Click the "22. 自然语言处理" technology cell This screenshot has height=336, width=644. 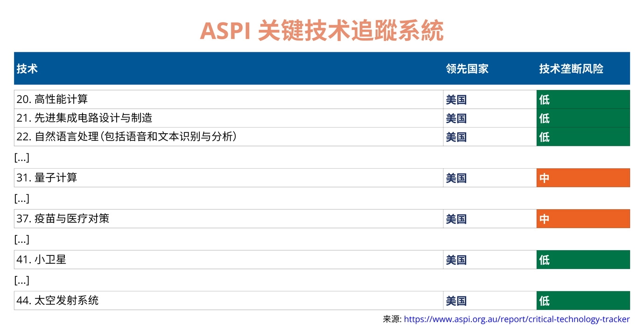126,137
